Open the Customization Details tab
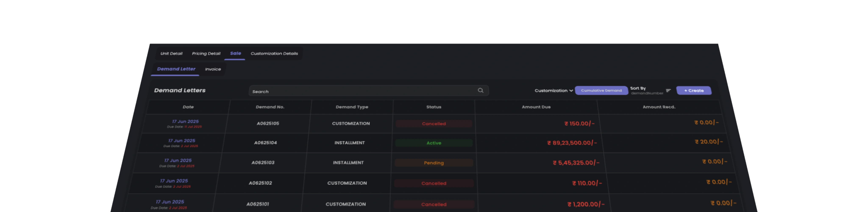This screenshot has width=868, height=212. click(x=274, y=53)
